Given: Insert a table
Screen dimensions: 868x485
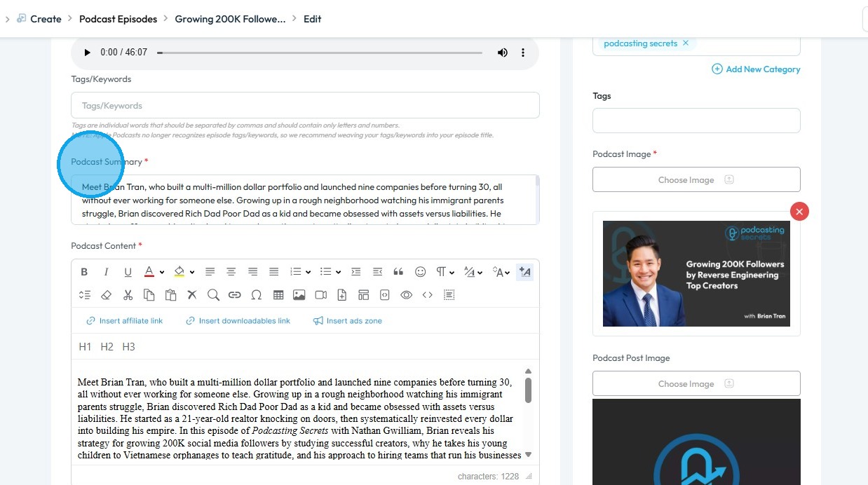Looking at the screenshot, I should (x=278, y=295).
